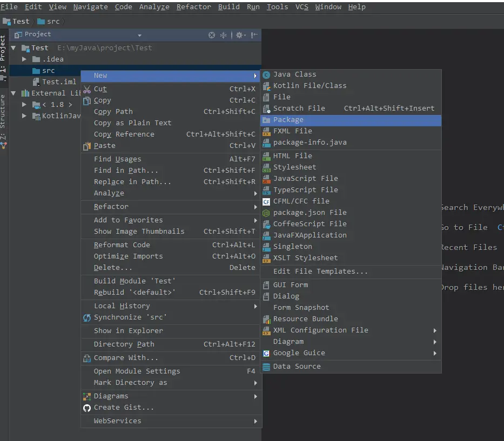Click the Google Guice icon
Viewport: 504px width, 441px height.
click(x=266, y=354)
